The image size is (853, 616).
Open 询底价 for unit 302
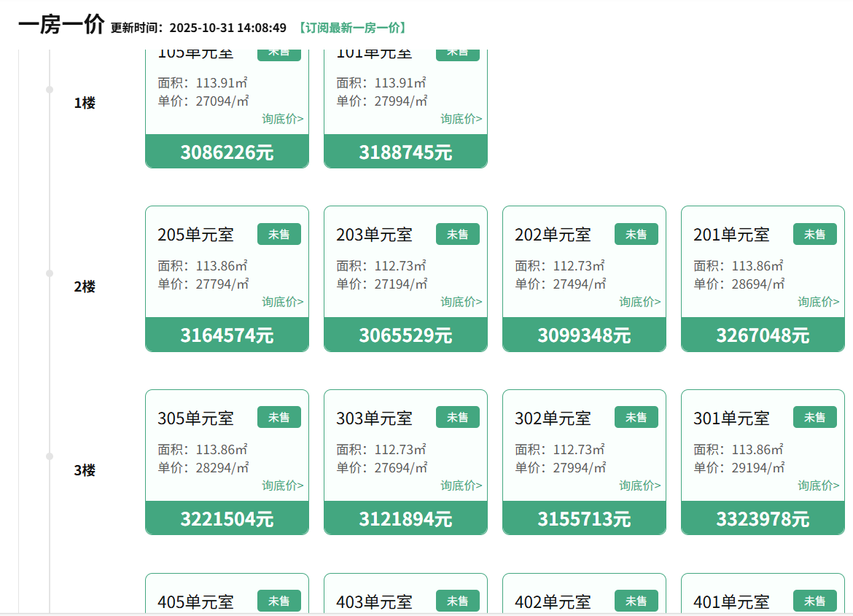[x=640, y=486]
